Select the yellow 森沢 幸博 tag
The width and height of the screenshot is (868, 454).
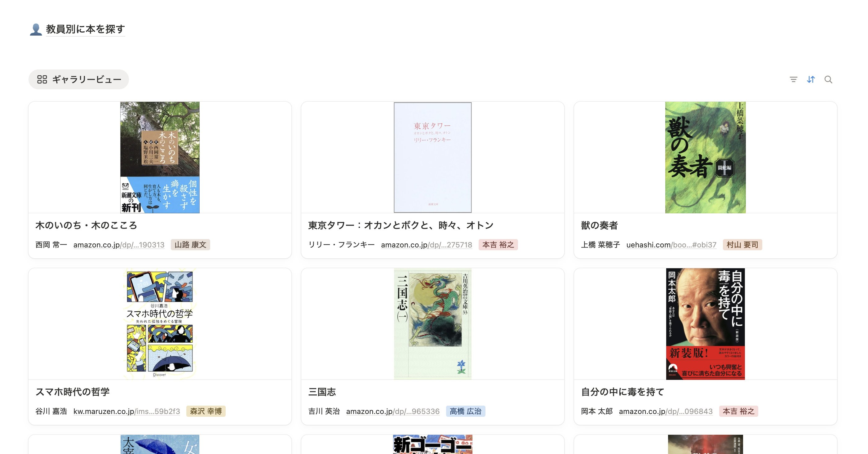[206, 411]
